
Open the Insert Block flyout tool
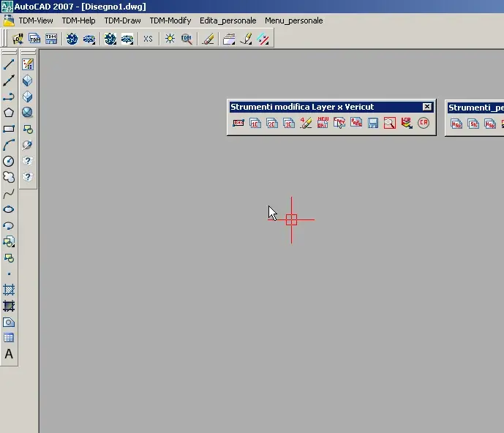tap(9, 242)
